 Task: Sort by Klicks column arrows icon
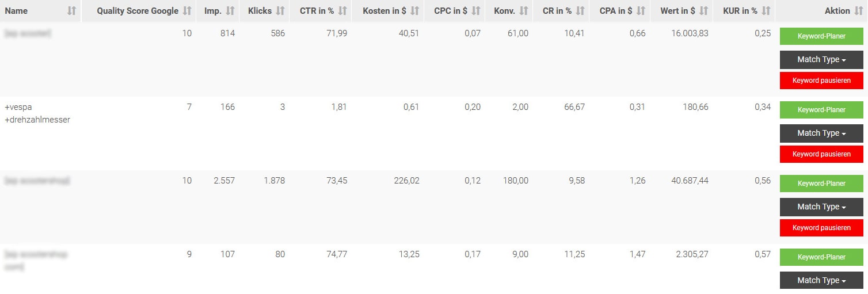click(280, 11)
